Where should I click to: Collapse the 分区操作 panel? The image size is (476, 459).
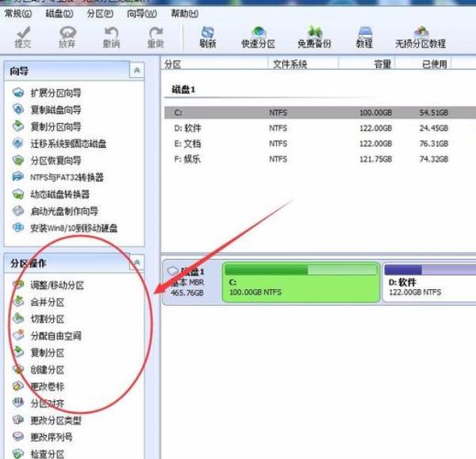coord(137,262)
